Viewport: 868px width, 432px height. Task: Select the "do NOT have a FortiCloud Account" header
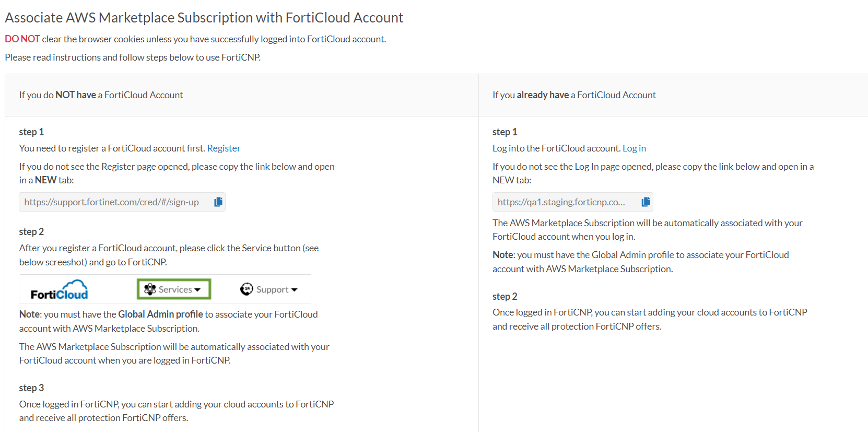tap(101, 95)
